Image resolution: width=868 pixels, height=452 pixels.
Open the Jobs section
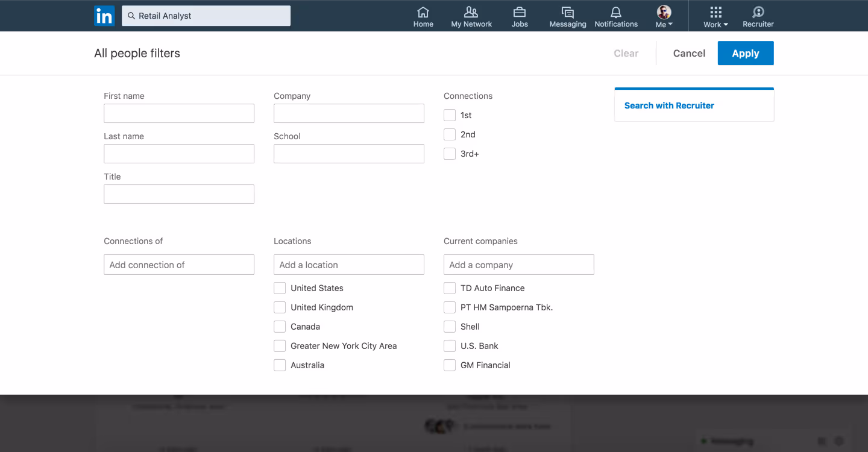(519, 16)
